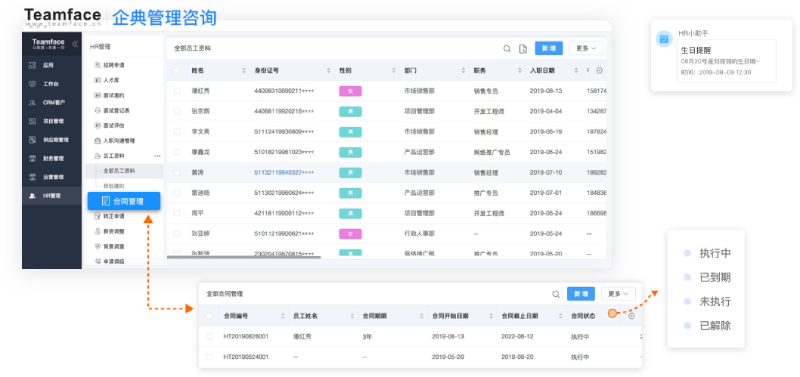Choose 执行中 status option
Screen dimensions: 800x377
(715, 253)
